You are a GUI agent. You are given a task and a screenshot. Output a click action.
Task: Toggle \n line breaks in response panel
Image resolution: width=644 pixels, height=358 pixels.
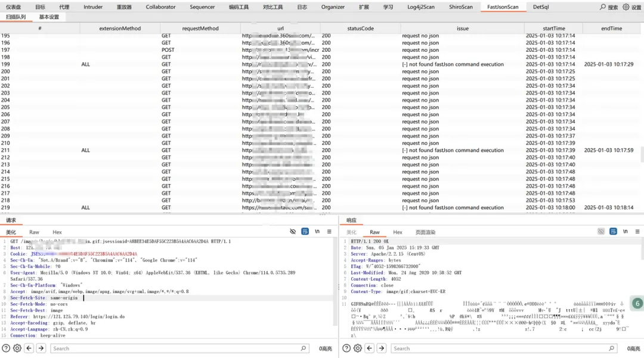click(625, 232)
